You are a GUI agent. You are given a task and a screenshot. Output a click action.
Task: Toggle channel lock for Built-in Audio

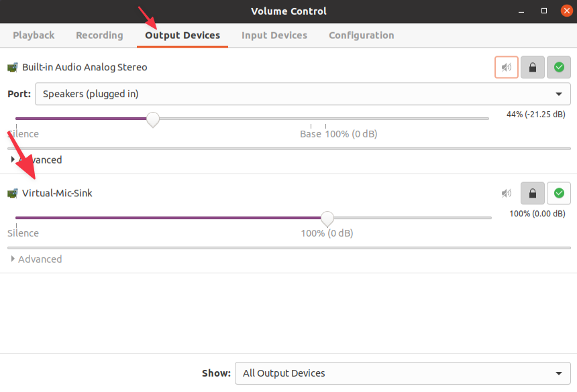(x=533, y=68)
